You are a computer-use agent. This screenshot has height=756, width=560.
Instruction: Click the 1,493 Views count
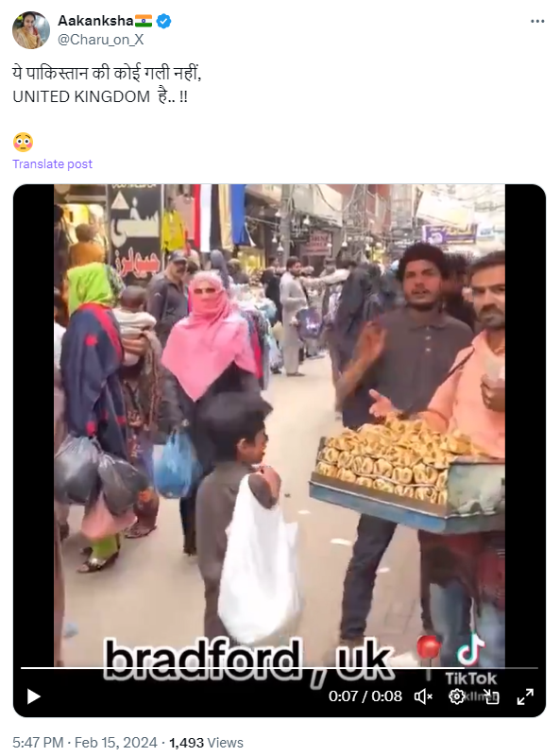206,743
